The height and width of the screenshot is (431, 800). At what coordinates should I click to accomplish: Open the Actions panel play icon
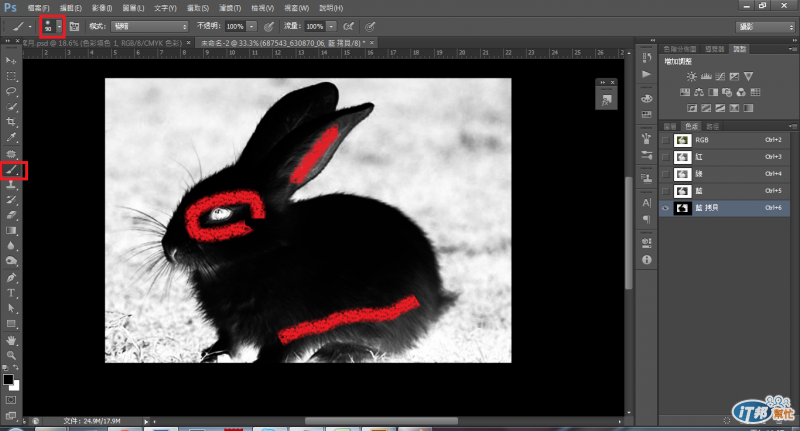pos(647,74)
